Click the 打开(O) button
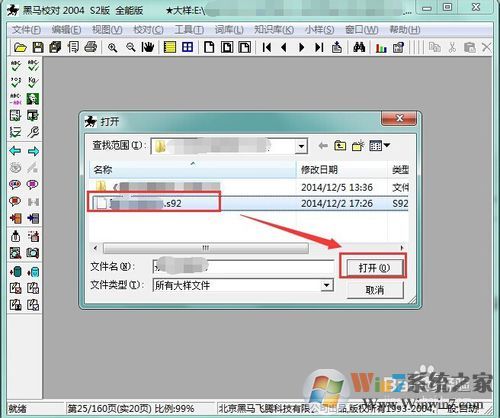This screenshot has width=500, height=418. (x=374, y=268)
